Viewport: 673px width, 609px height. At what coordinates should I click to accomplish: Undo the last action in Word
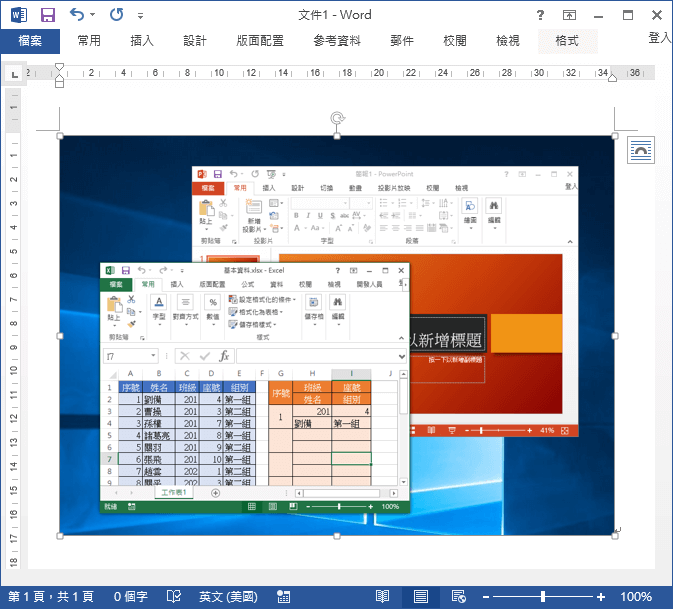click(x=77, y=15)
